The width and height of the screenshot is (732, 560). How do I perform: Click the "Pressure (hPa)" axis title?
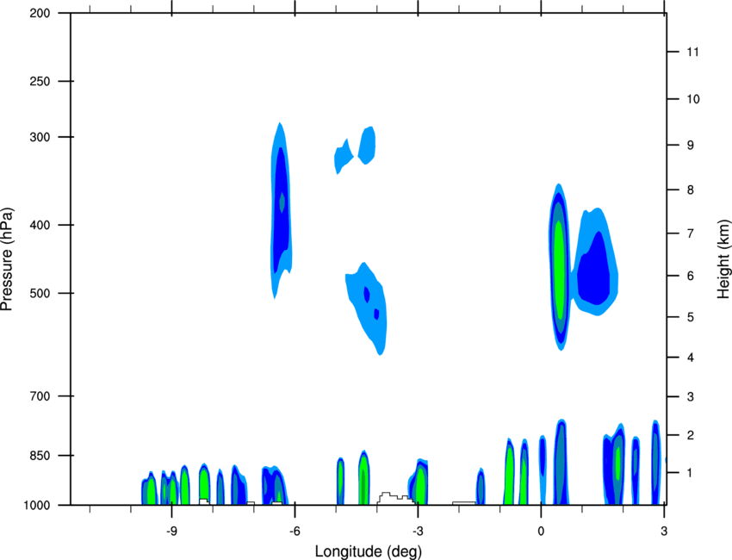[7, 259]
